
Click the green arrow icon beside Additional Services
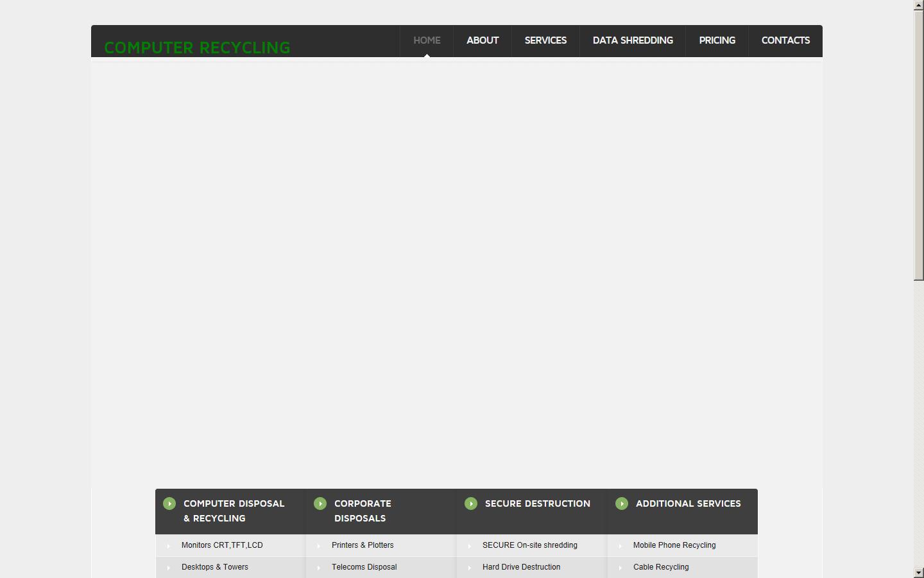tap(622, 504)
